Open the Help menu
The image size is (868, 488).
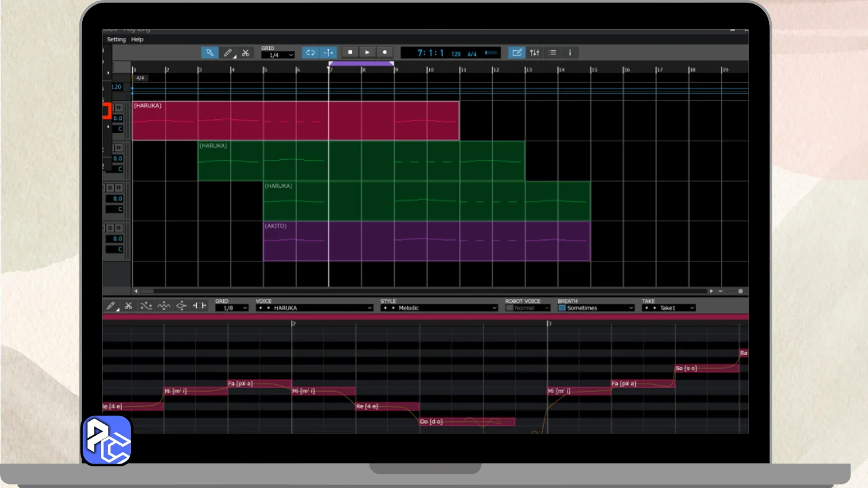[138, 39]
